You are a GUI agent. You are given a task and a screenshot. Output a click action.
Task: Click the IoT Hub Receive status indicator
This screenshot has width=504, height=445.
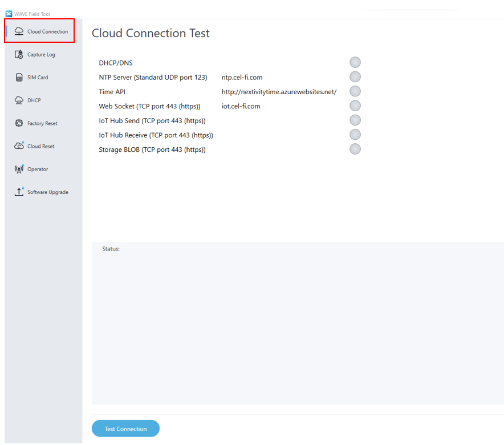click(355, 135)
